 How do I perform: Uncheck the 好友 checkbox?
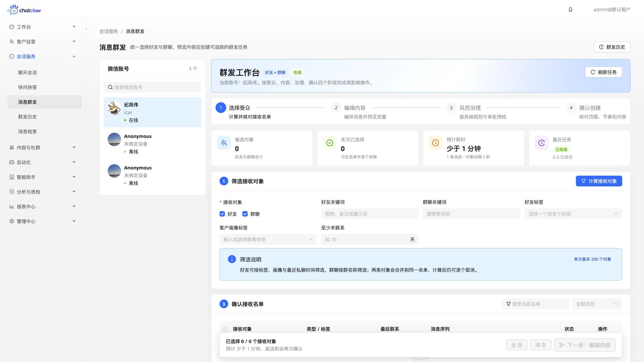(222, 214)
